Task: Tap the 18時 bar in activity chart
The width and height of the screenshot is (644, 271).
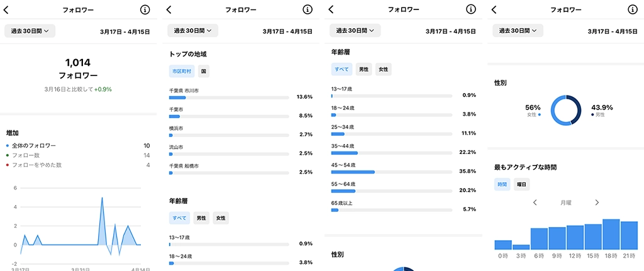Action: click(x=611, y=235)
